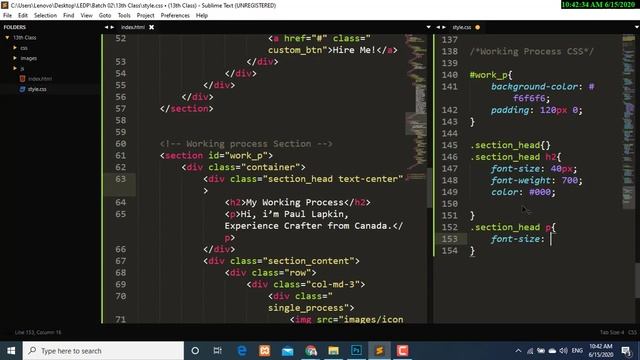This screenshot has width=640, height=360.
Task: Switch to Photoshop in the taskbar
Action: [356, 351]
